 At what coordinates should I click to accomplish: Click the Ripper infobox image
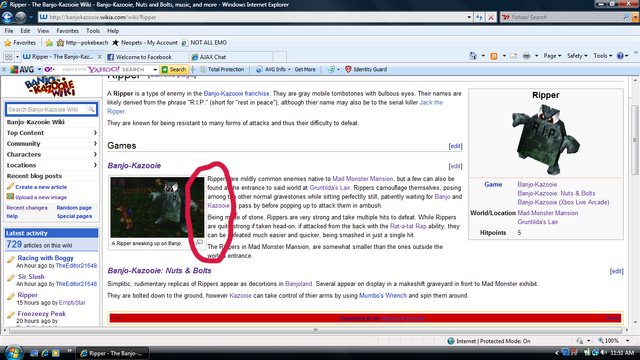coord(546,140)
